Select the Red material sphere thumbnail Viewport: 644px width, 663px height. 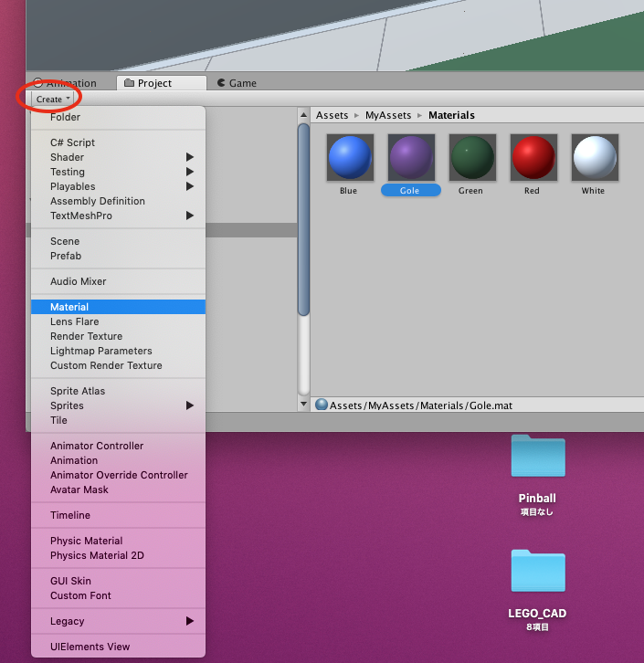(533, 157)
